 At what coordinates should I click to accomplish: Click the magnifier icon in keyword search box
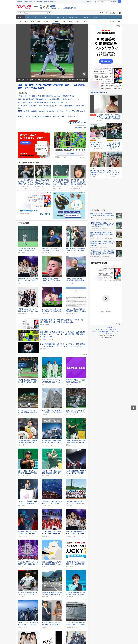(x=49, y=13)
